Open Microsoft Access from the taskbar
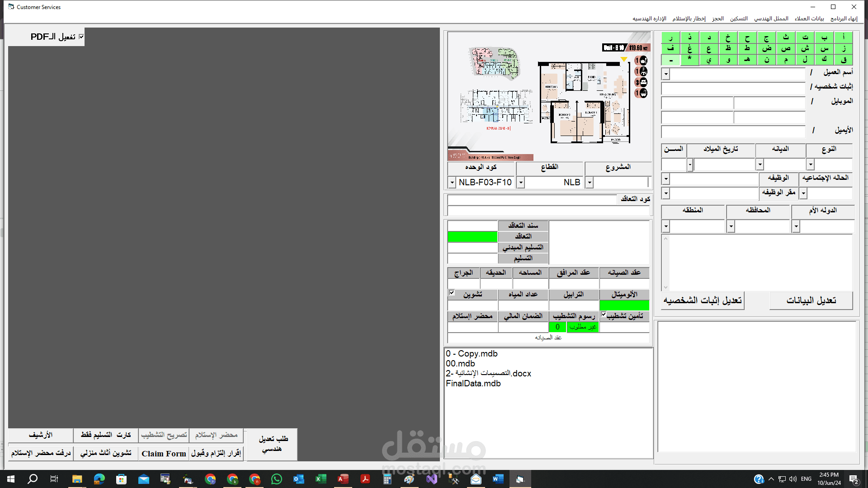This screenshot has width=868, height=488. (x=343, y=479)
